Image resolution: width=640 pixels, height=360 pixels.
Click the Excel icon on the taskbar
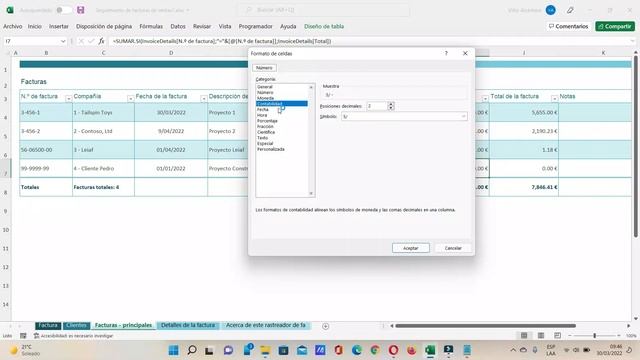(430, 350)
